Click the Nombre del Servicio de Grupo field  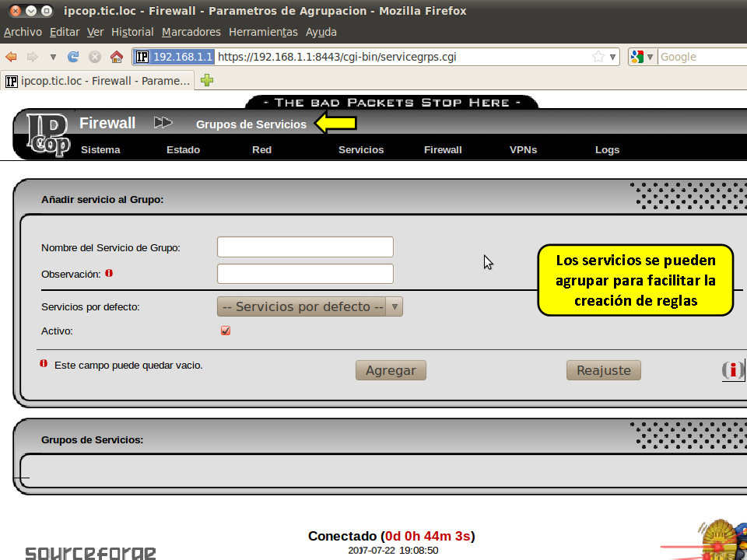(305, 247)
